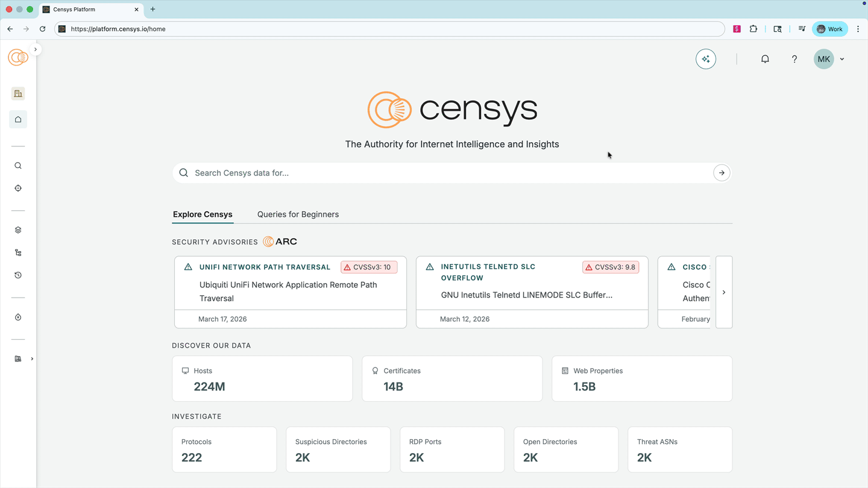
Task: Click the warning triangle on Inetutils advisory card
Action: [430, 267]
